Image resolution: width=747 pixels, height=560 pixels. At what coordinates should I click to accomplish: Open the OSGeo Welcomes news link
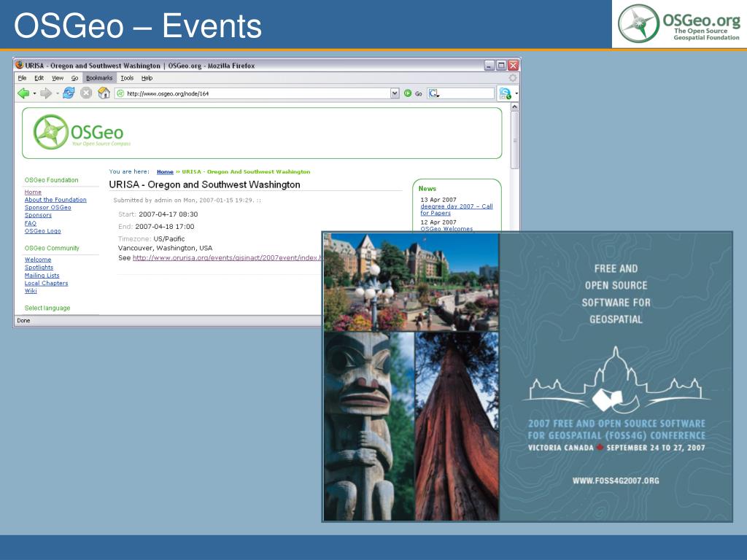[x=446, y=228]
